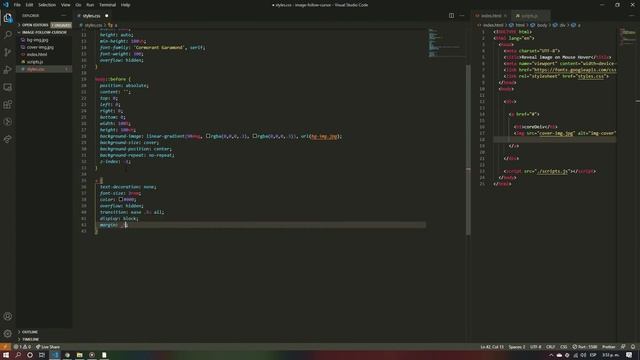Change UTF-8 encoding in status bar
This screenshot has width=640, height=360.
point(536,347)
